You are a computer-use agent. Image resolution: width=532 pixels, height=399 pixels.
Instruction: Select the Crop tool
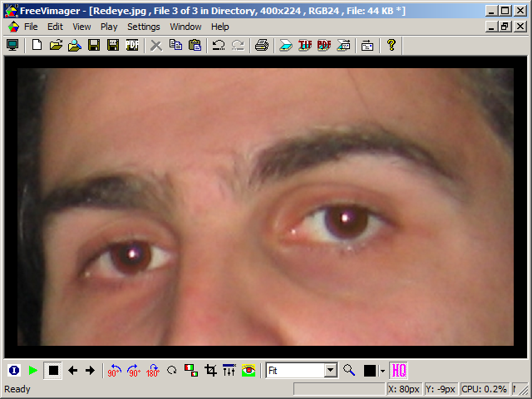click(x=210, y=371)
